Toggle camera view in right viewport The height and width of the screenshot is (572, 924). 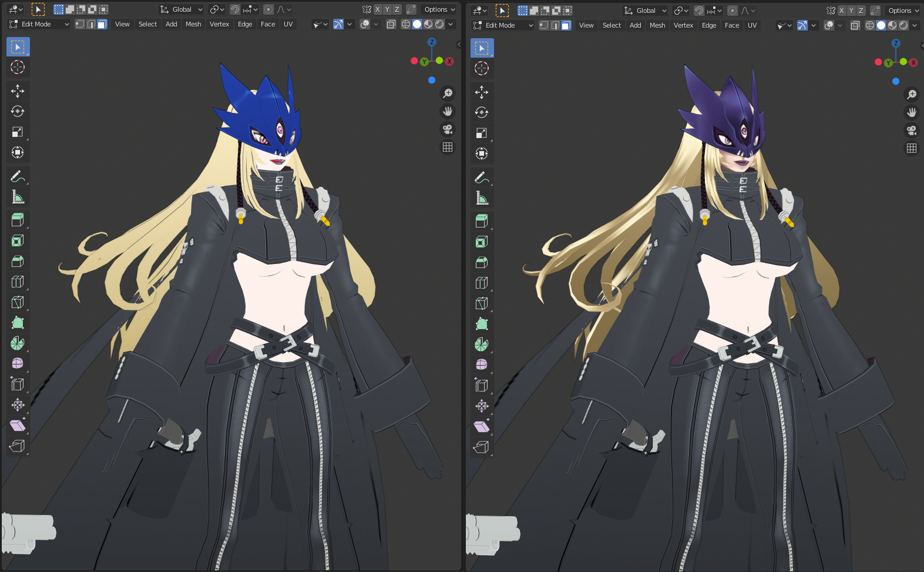click(x=912, y=131)
